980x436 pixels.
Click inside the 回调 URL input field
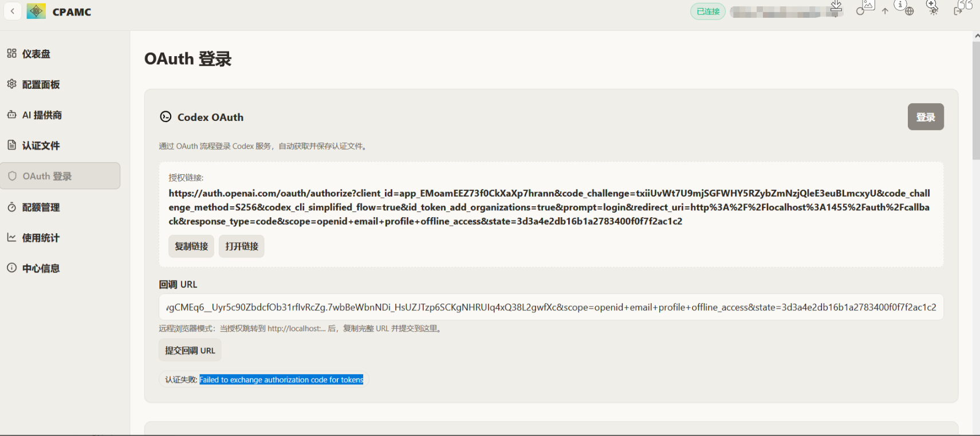(x=551, y=307)
